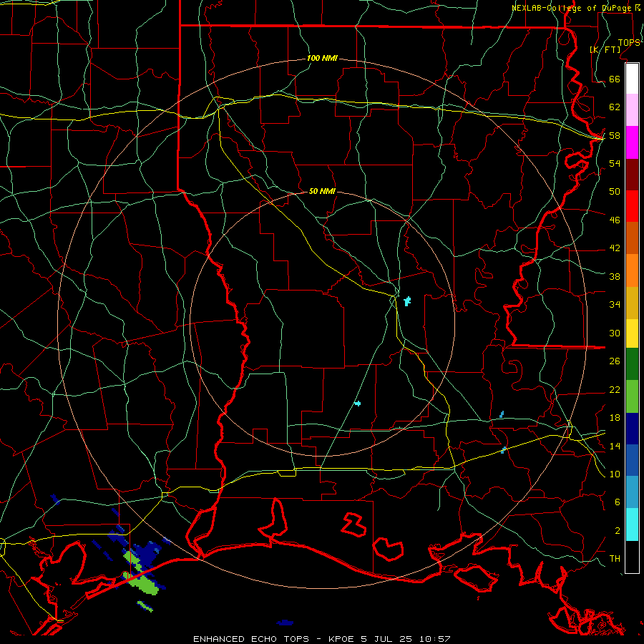Click the small navy echo offshore at the bottom
Screen dimensions: 644x644
[285, 623]
